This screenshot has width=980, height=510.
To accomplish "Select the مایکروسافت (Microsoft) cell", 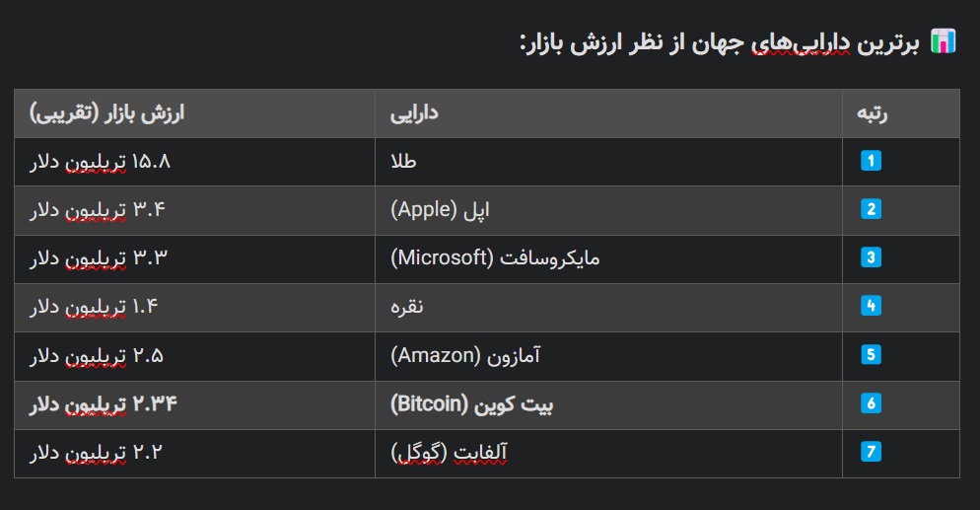I will coord(608,258).
